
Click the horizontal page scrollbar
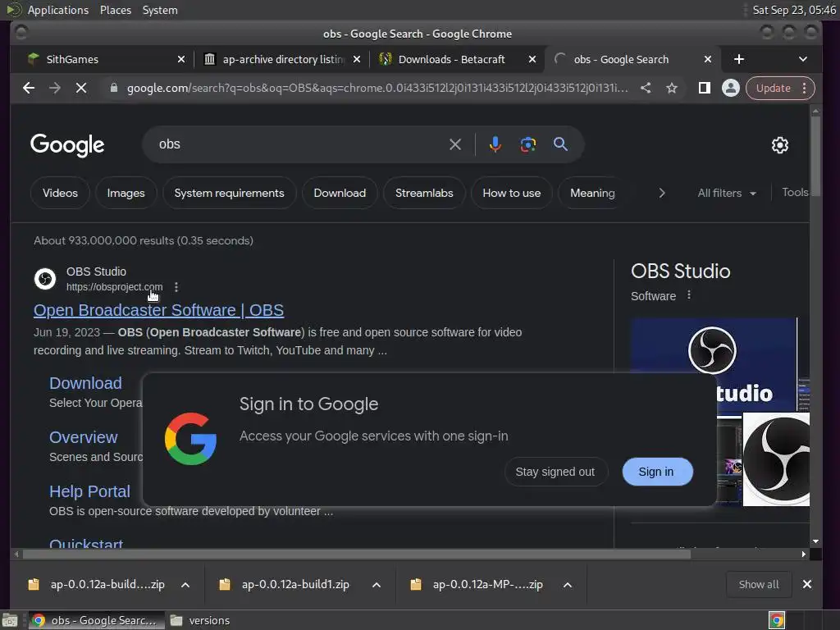[356, 554]
